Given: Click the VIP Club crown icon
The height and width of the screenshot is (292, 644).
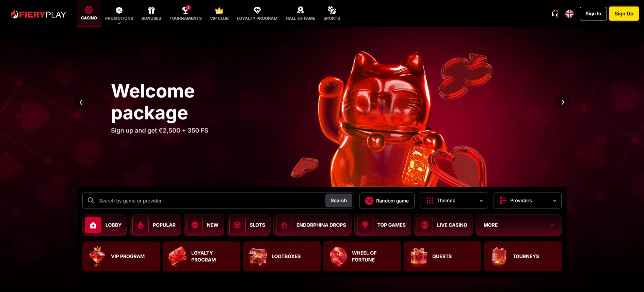Looking at the screenshot, I should click(219, 10).
